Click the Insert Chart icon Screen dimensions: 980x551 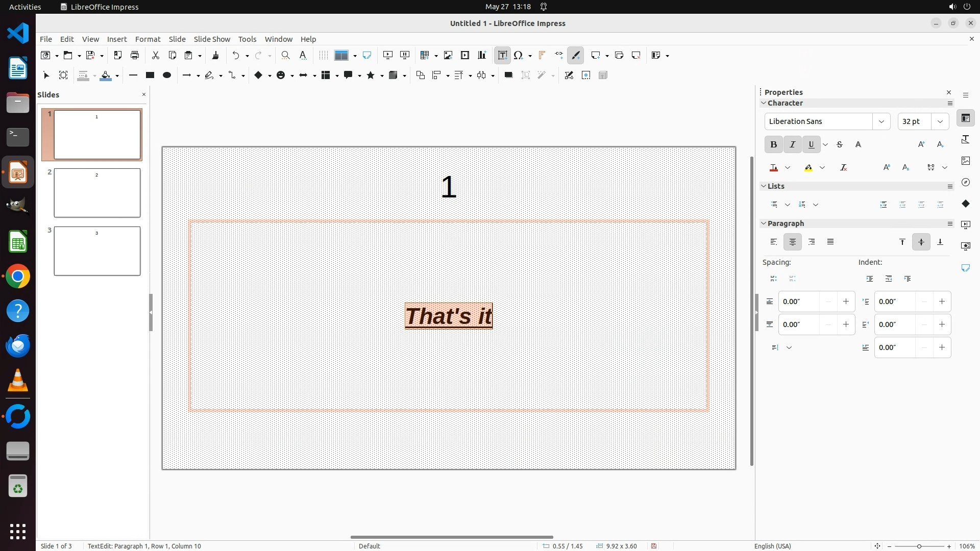[481, 55]
